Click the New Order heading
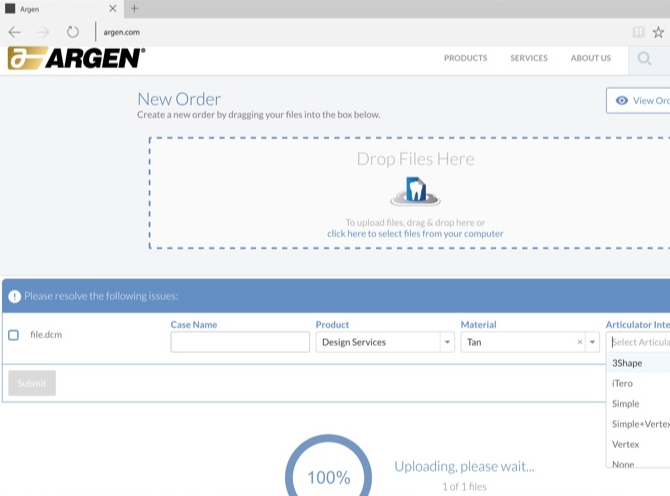The width and height of the screenshot is (670, 496). (179, 99)
